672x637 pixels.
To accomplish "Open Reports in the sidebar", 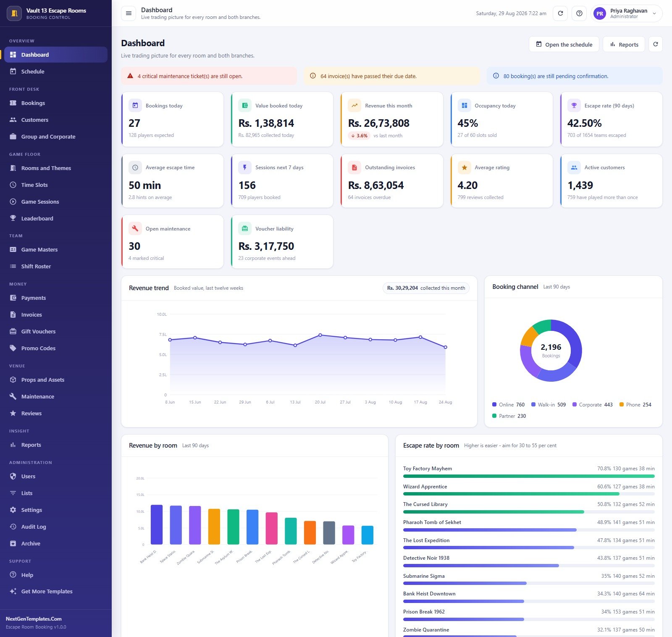I will click(x=56, y=445).
